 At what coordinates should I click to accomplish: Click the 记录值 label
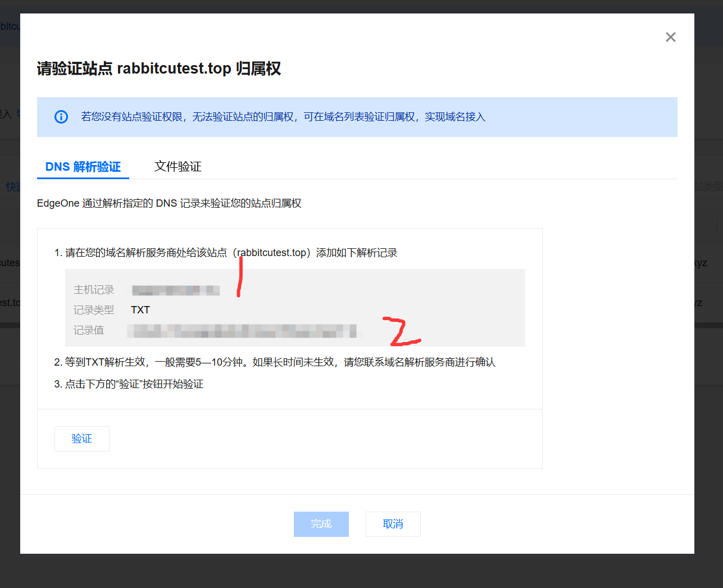coord(89,330)
